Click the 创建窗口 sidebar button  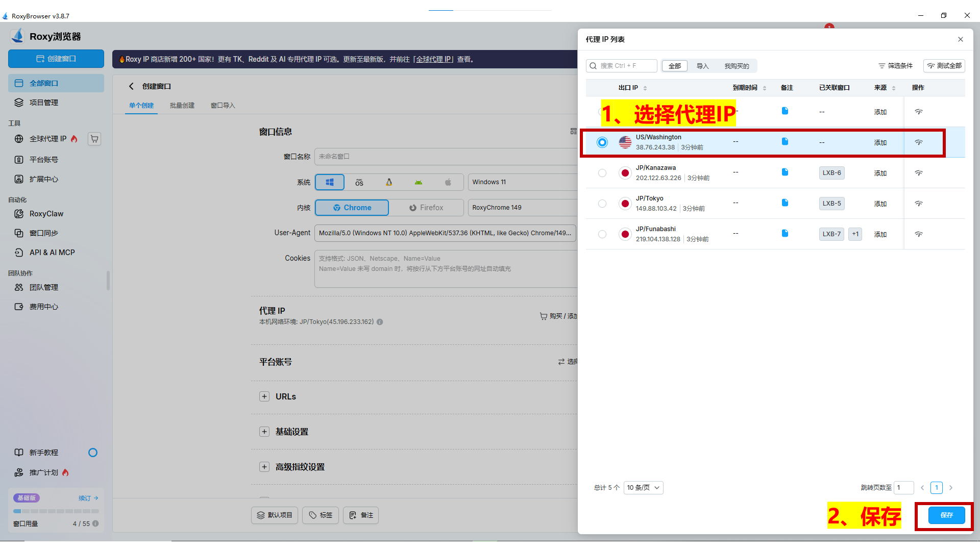click(x=56, y=59)
